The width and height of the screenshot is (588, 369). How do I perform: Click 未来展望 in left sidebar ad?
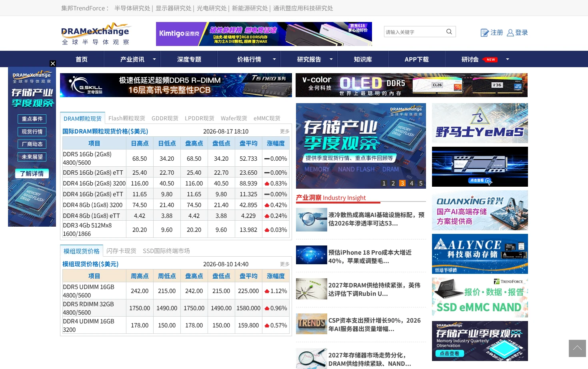(32, 157)
